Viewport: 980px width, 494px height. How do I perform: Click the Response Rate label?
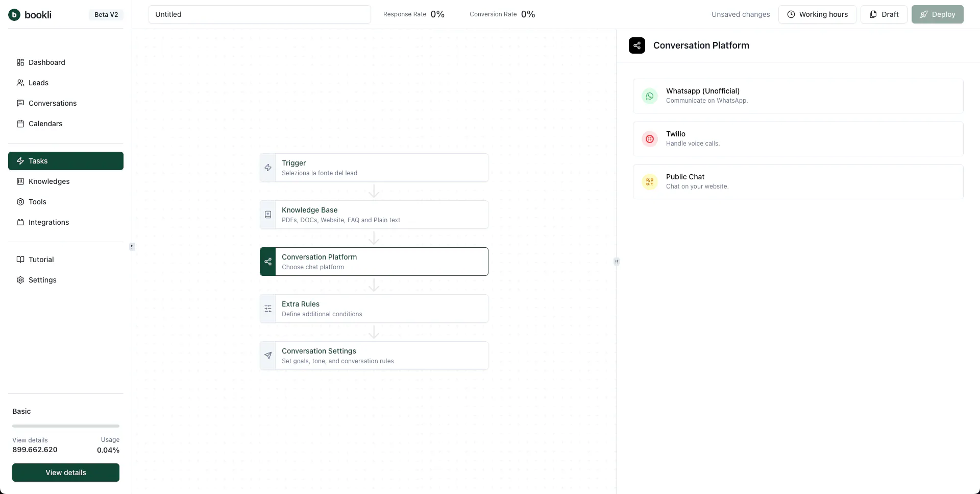(x=405, y=14)
